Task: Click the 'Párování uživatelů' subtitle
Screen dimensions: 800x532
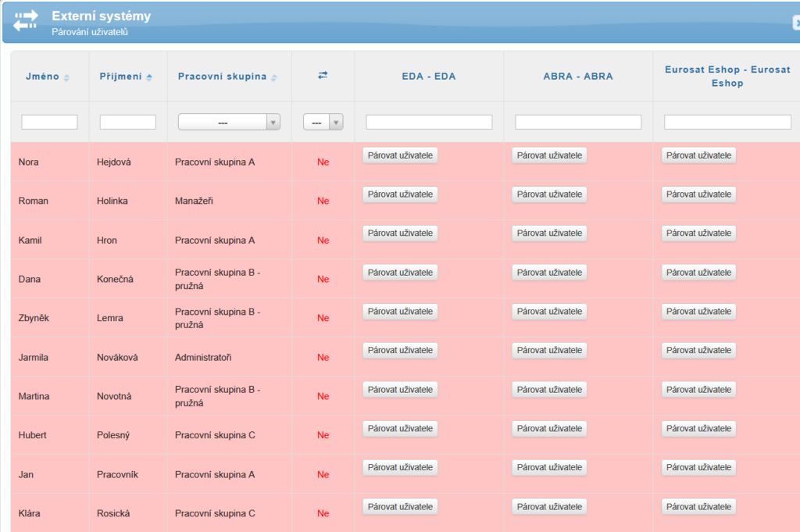Action: [90, 31]
